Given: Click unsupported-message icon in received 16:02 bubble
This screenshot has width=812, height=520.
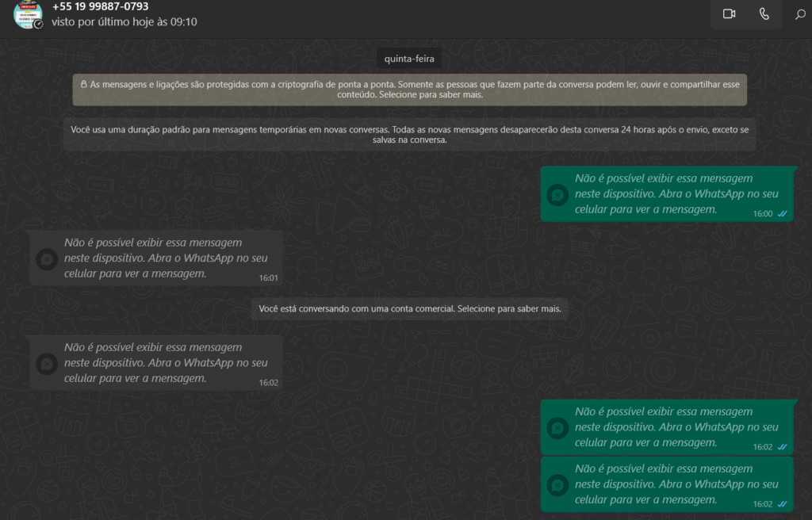Looking at the screenshot, I should coord(47,363).
